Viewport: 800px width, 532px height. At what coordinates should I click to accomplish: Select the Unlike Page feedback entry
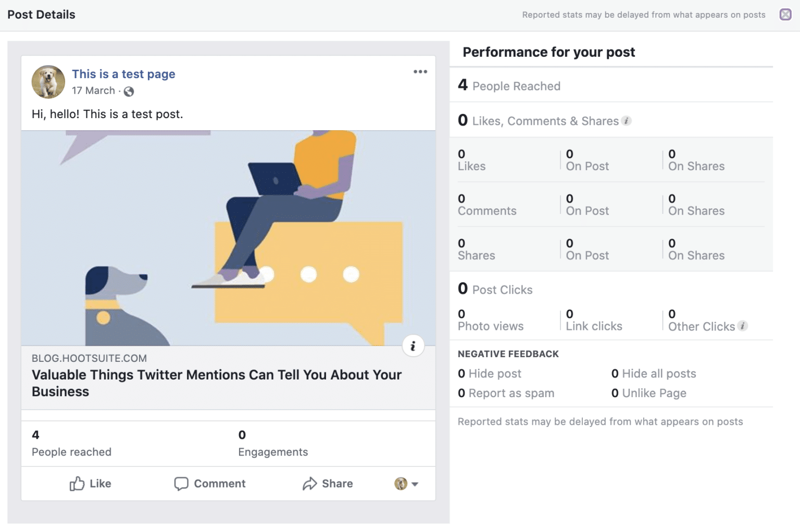tap(655, 393)
